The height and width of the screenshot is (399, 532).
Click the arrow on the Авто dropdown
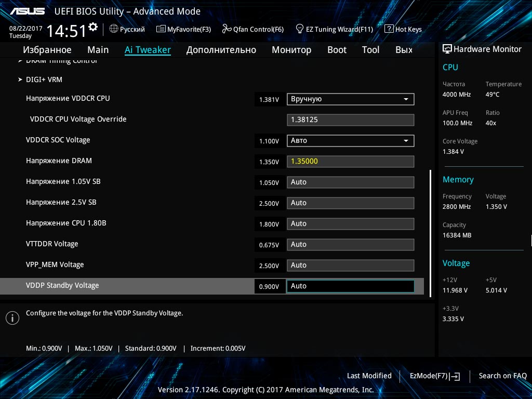point(406,140)
